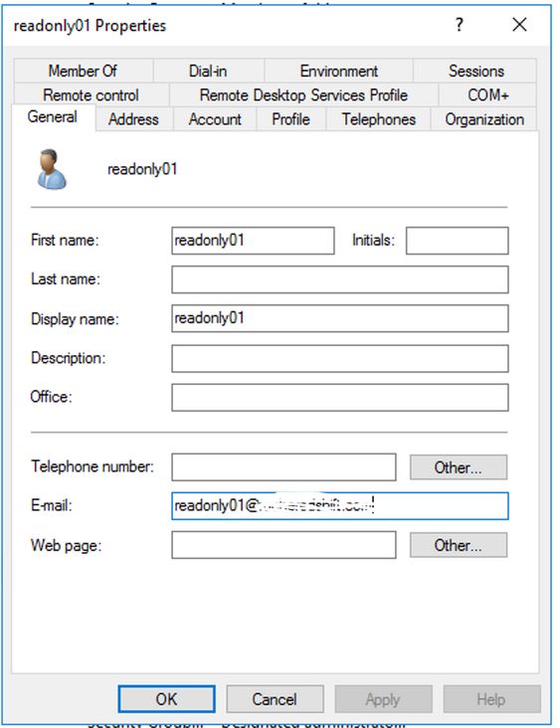Click the Cancel button
The image size is (560, 728).
click(275, 699)
